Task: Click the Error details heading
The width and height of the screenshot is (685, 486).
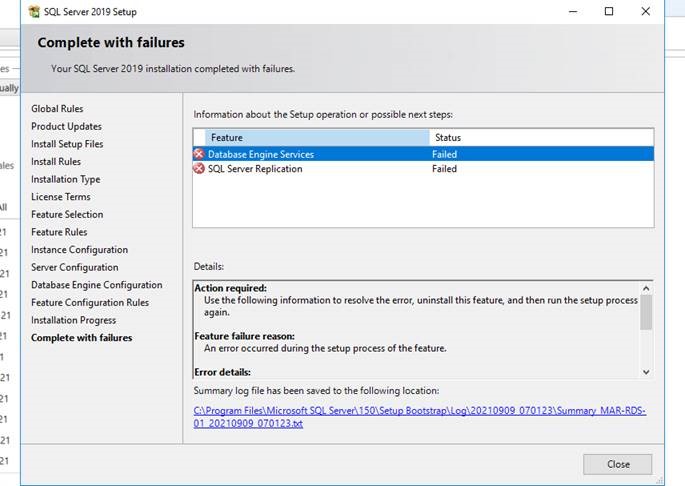Action: [x=223, y=372]
